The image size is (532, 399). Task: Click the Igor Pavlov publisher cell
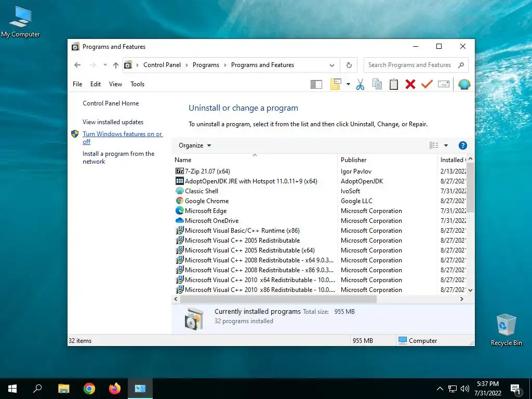356,171
